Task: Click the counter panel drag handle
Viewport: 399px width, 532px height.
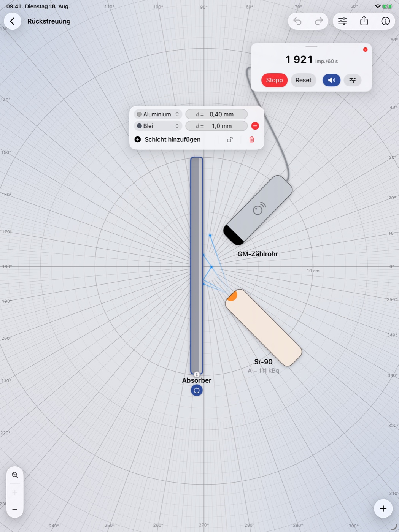Action: click(311, 47)
